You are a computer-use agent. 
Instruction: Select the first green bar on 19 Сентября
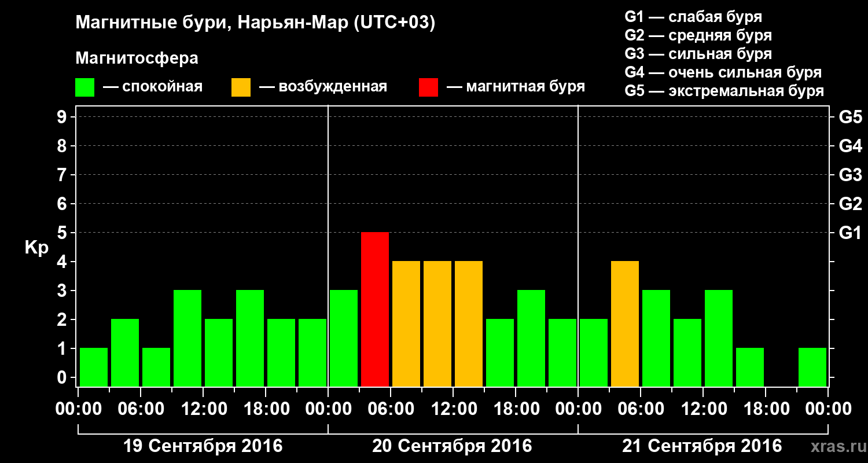pos(94,367)
